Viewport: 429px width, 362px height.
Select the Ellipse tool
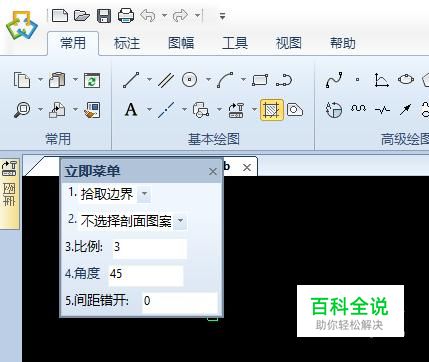406,80
